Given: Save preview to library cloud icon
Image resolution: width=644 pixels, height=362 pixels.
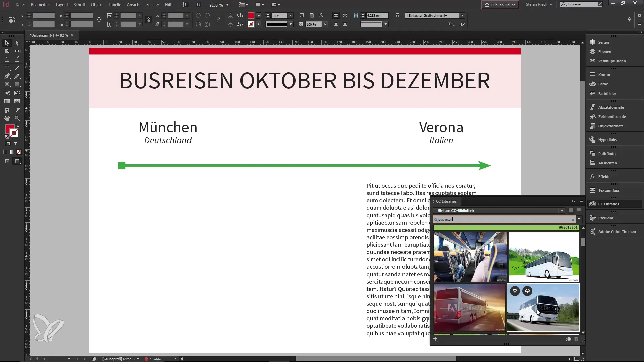Looking at the screenshot, I should [x=527, y=291].
